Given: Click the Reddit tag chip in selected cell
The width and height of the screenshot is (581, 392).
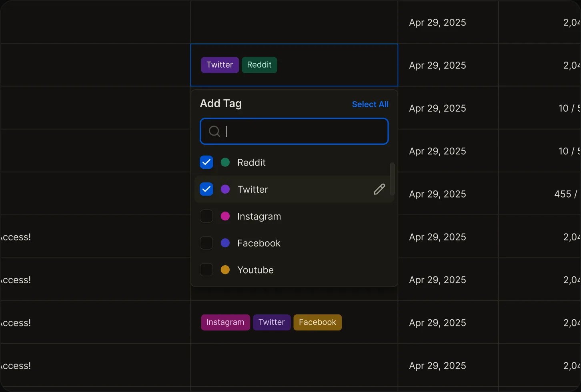Looking at the screenshot, I should [259, 65].
